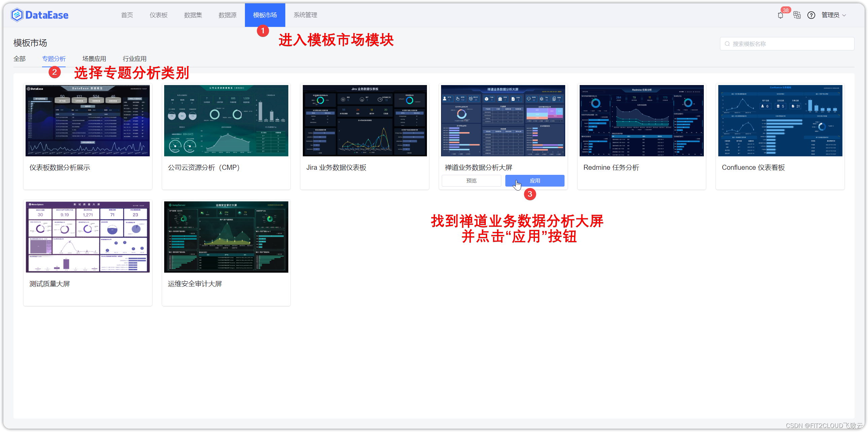Switch to the 行业应用 category tab
Screen dimensions: 868x432
tap(135, 58)
